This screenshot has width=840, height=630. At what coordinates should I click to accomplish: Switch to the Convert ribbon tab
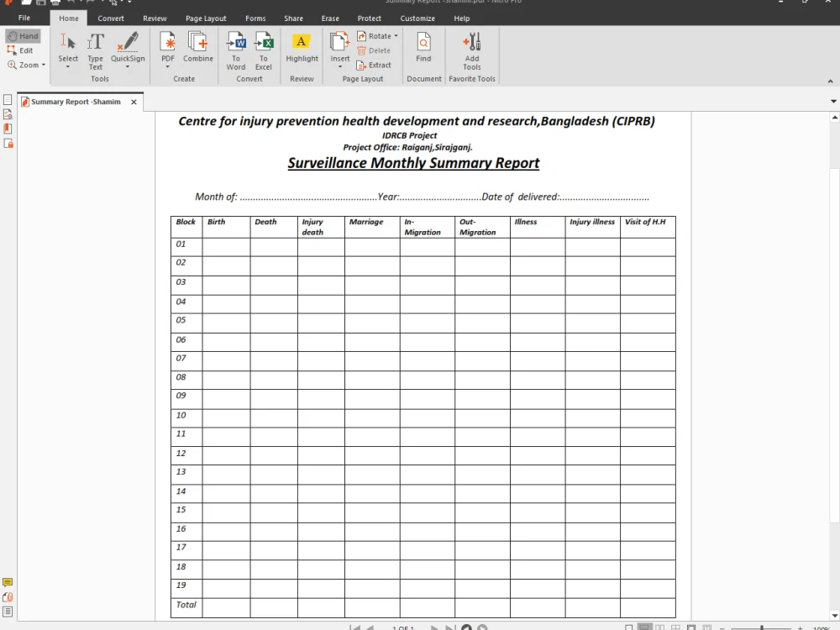[x=111, y=18]
